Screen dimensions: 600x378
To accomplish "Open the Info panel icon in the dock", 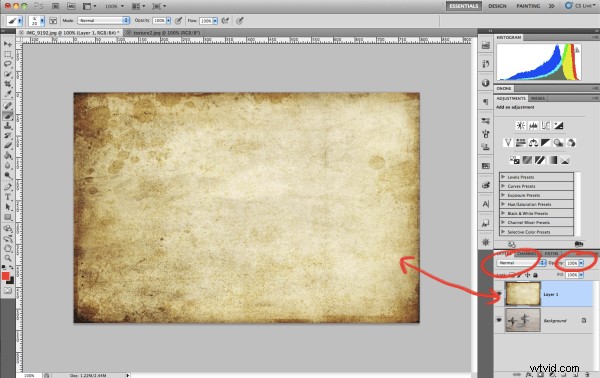I will (486, 83).
